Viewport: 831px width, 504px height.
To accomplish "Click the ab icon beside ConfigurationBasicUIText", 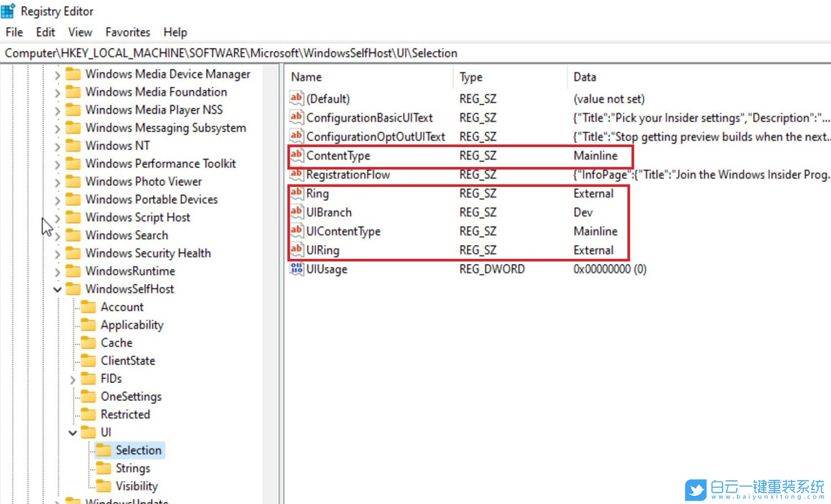I will [296, 117].
